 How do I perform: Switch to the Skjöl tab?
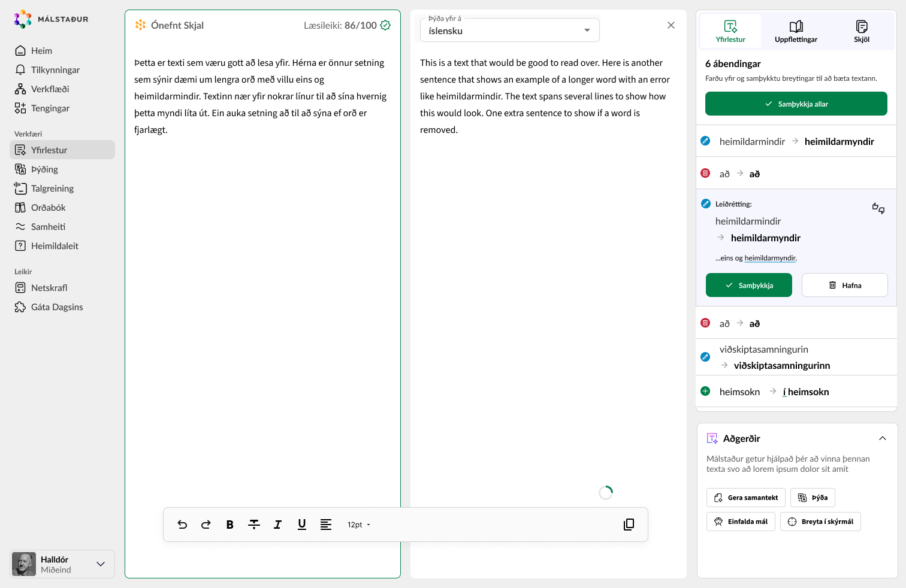862,31
